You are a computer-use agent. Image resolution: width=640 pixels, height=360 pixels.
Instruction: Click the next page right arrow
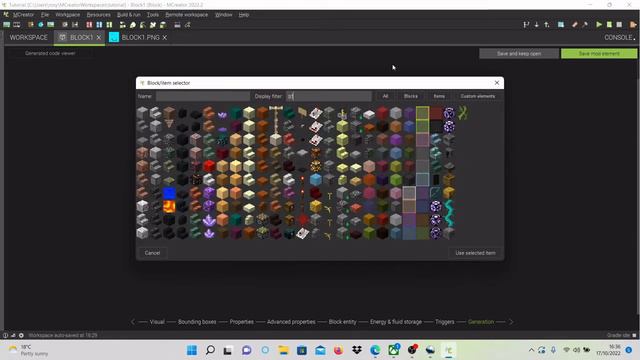coord(511,322)
